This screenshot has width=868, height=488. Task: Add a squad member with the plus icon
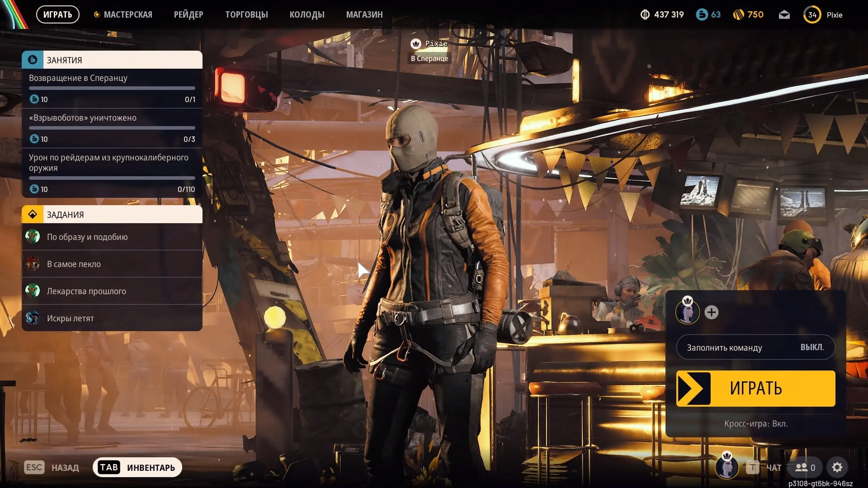click(712, 312)
